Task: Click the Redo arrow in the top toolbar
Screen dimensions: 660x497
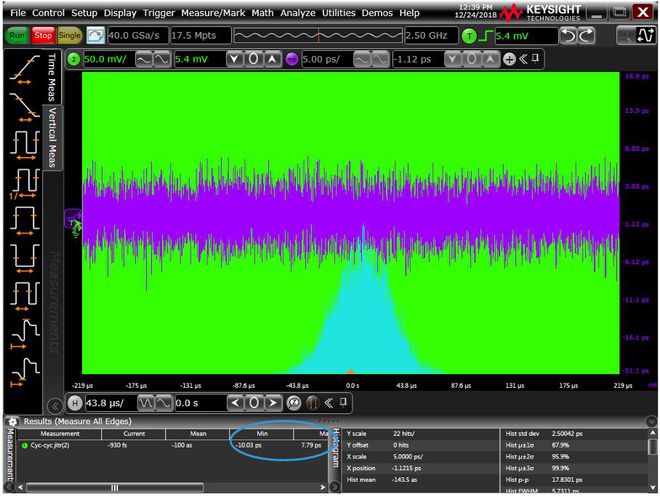Action: (586, 36)
